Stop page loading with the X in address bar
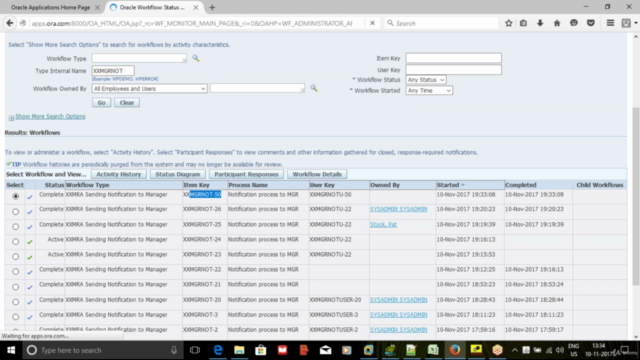Screen dimensions: 640x360 click(x=372, y=23)
